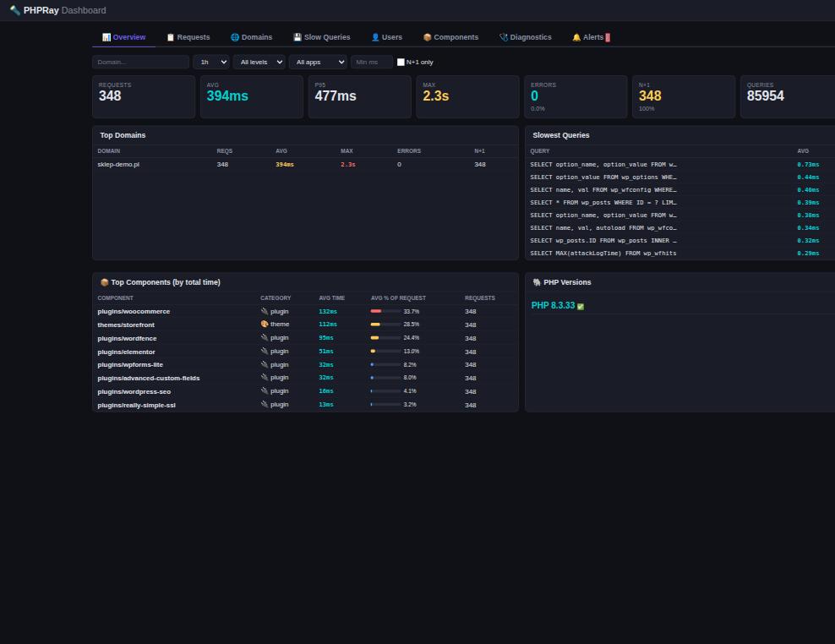
Task: Select the Overview tab
Action: [123, 37]
